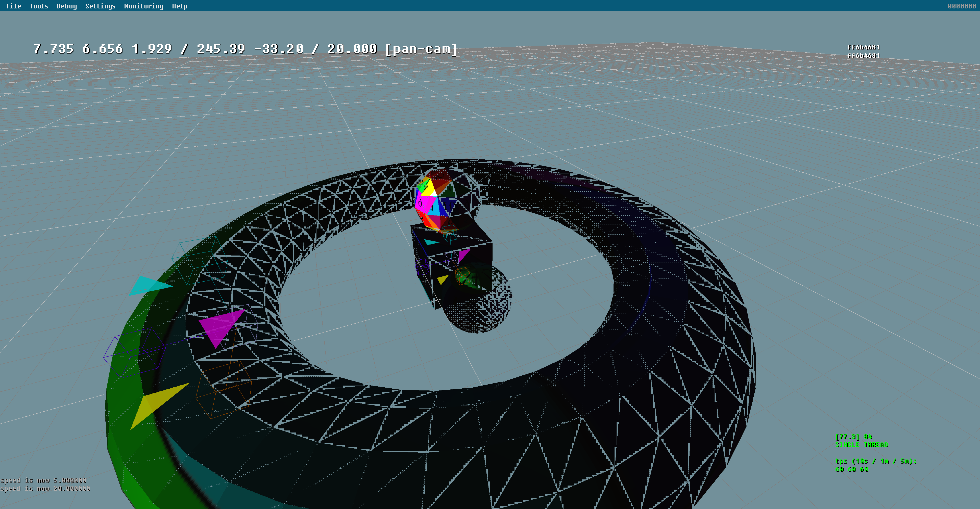Open the Help menu
The width and height of the screenshot is (980, 509).
tap(180, 6)
